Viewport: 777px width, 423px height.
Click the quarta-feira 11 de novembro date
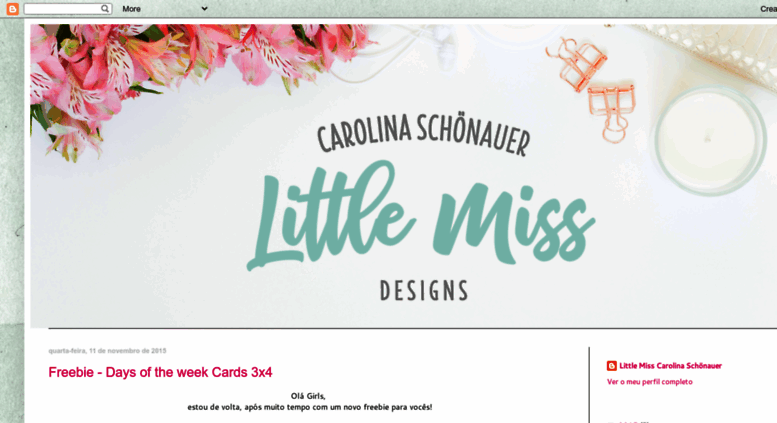tap(107, 351)
